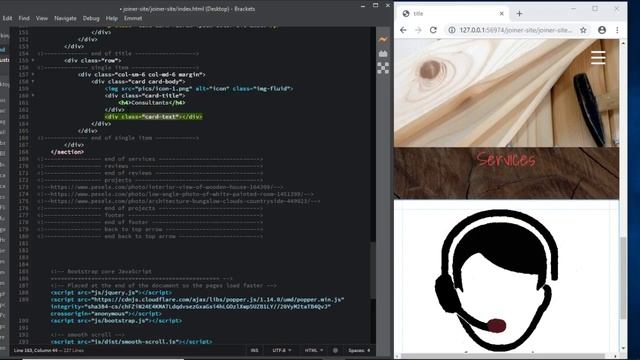Image resolution: width=640 pixels, height=360 pixels.
Task: Open the HTML language mode dropdown
Action: (313, 350)
